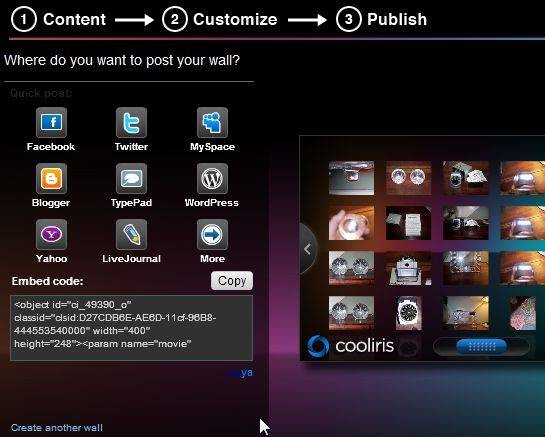Switch to the Customize step
This screenshot has width=545, height=437.
[220, 19]
